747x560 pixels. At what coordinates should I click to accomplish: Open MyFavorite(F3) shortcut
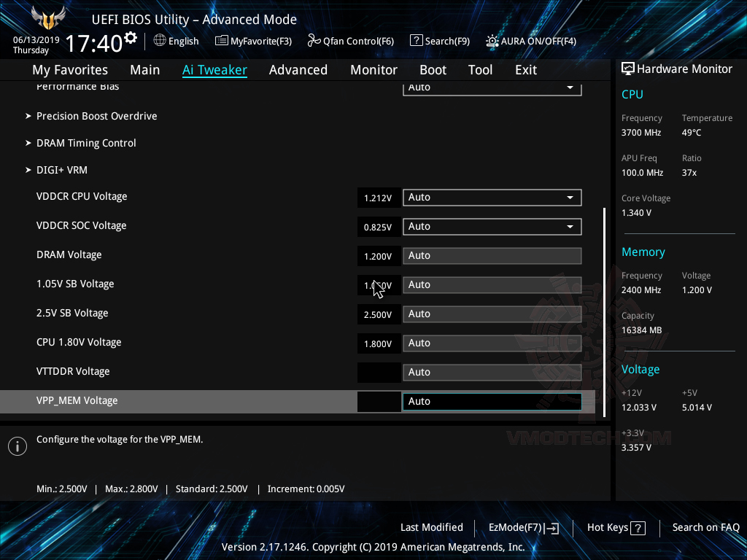tap(253, 41)
